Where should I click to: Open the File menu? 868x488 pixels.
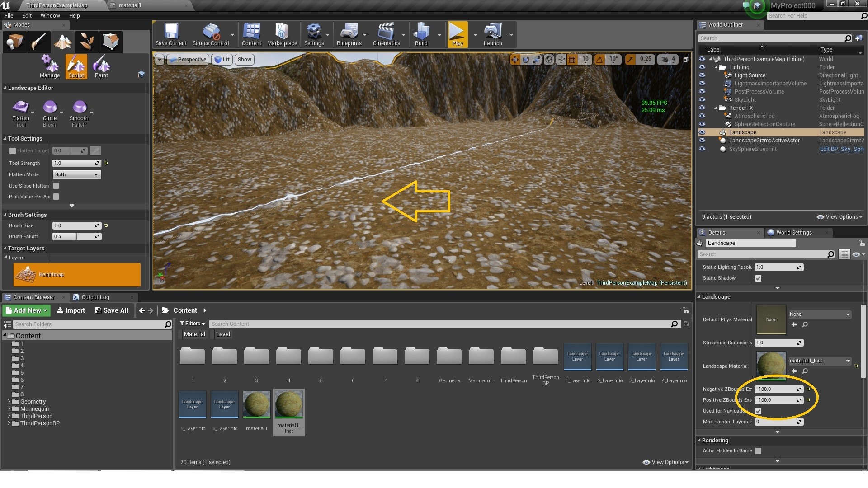tap(9, 15)
